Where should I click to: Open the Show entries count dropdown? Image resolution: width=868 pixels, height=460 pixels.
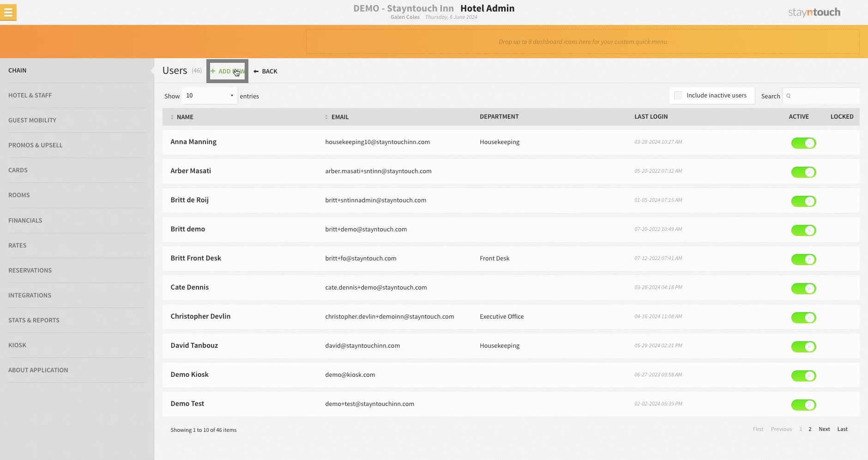point(210,96)
